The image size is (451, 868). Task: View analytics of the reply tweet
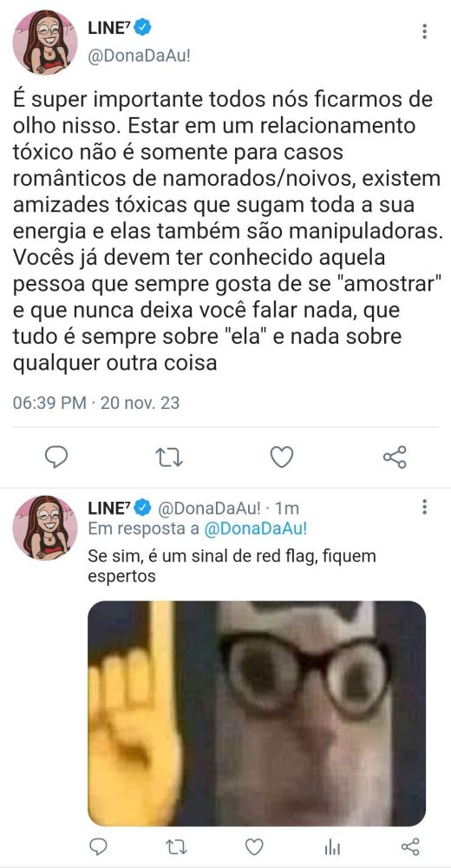click(x=332, y=847)
